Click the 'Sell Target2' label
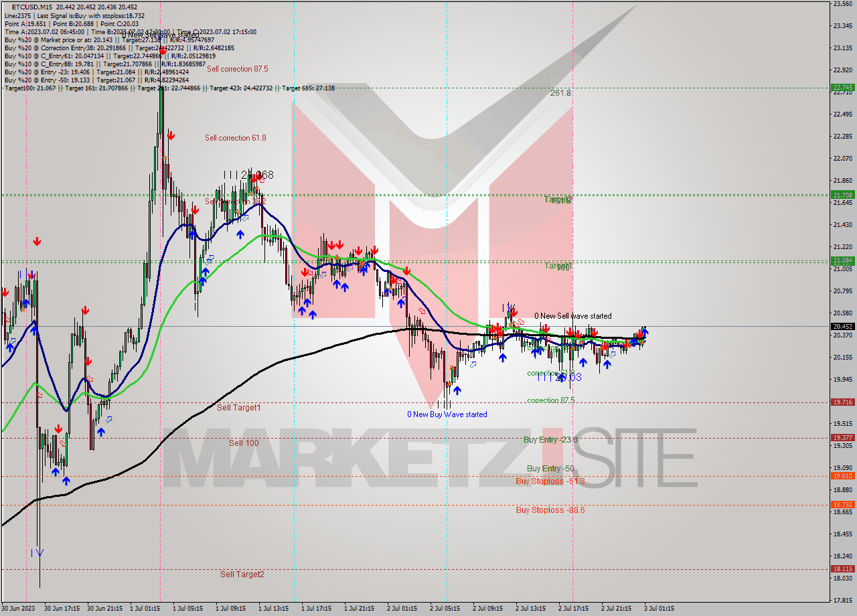Viewport: 857px width, 616px height. click(242, 574)
